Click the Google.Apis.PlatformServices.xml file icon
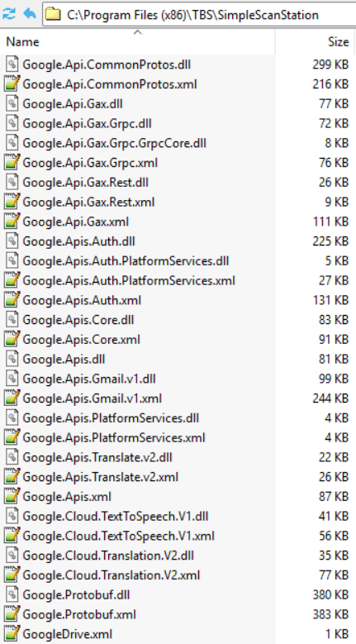 click(x=12, y=438)
